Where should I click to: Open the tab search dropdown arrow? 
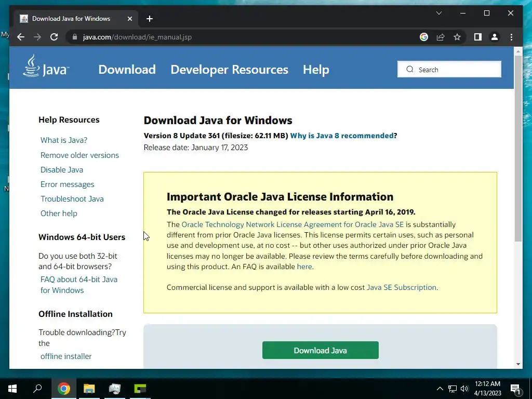(x=438, y=13)
